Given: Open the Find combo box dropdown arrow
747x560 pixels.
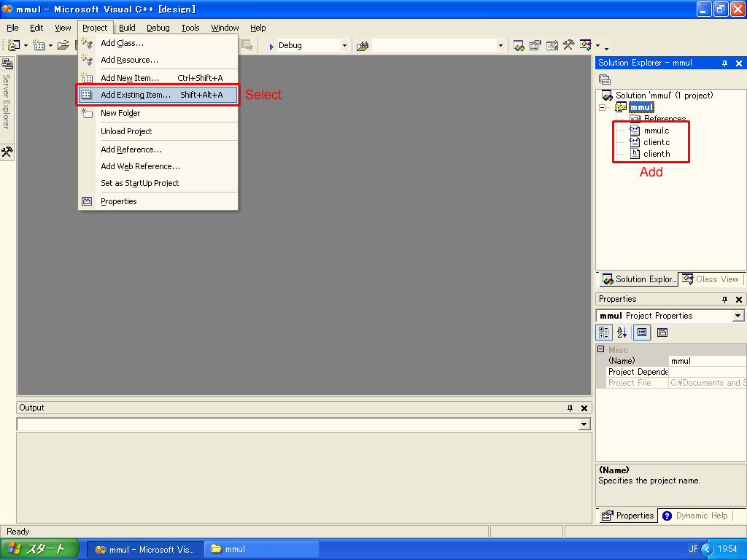Looking at the screenshot, I should [500, 46].
